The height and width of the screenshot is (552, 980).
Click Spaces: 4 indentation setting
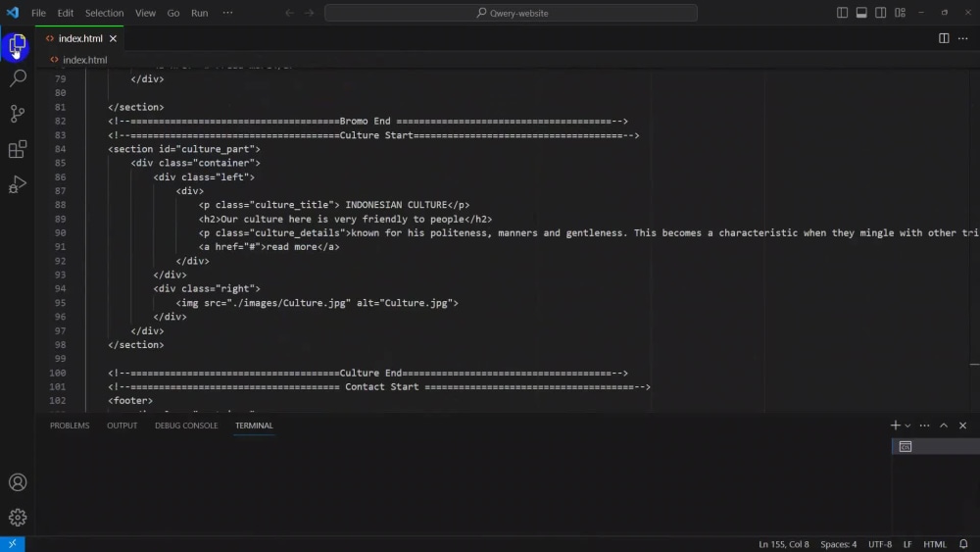click(x=838, y=544)
